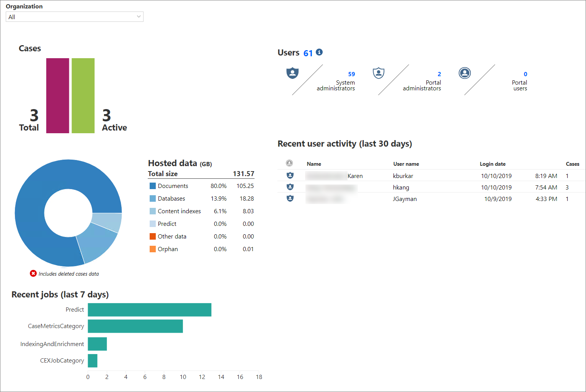Click the red error icon near deleted cases note
The image size is (586, 392).
coord(33,273)
